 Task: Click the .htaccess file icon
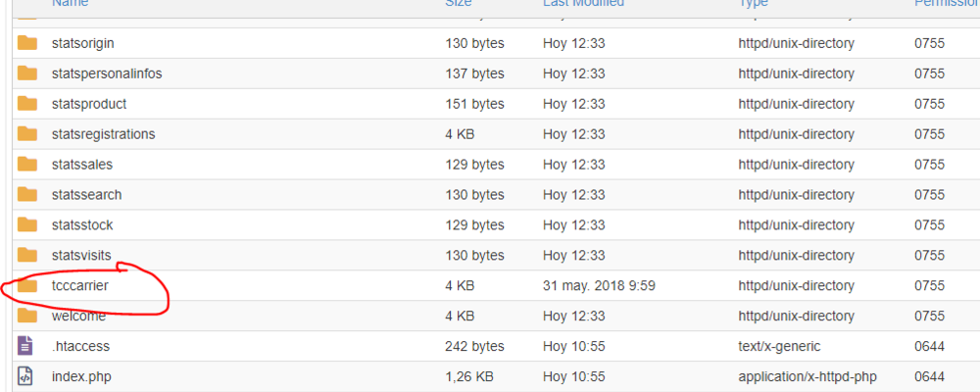26,346
